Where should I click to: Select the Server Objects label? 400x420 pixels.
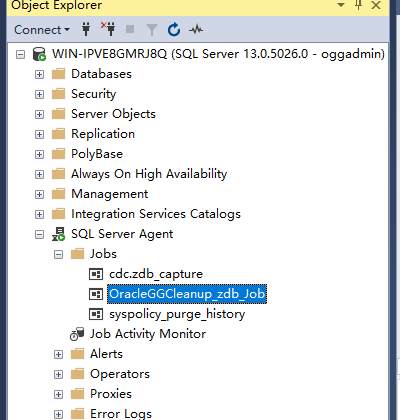point(113,114)
